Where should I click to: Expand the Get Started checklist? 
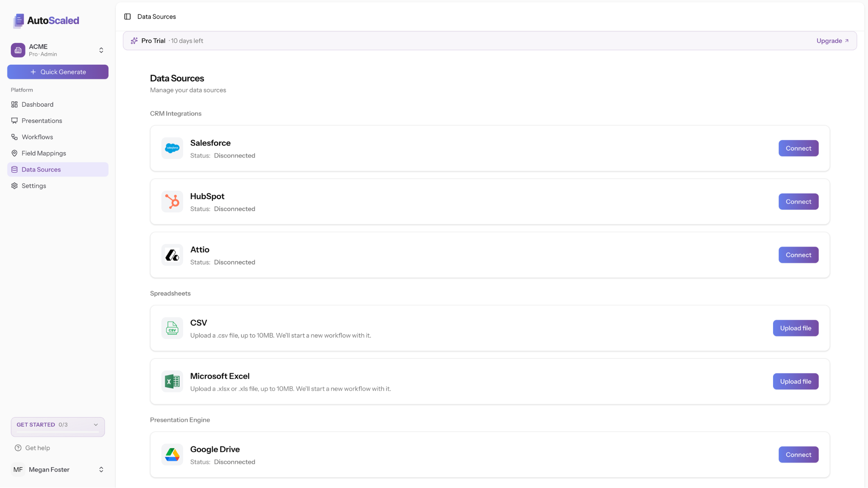point(95,424)
